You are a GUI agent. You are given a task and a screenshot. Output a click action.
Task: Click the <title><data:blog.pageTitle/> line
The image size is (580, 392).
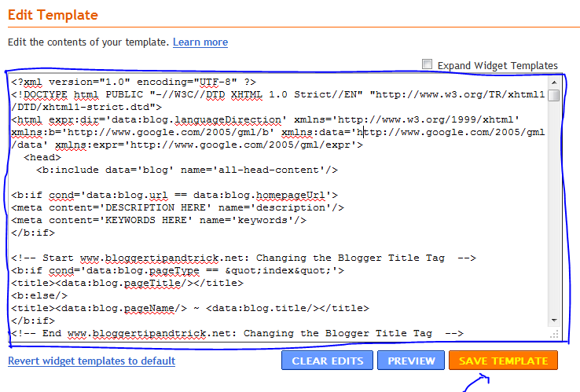(x=127, y=284)
